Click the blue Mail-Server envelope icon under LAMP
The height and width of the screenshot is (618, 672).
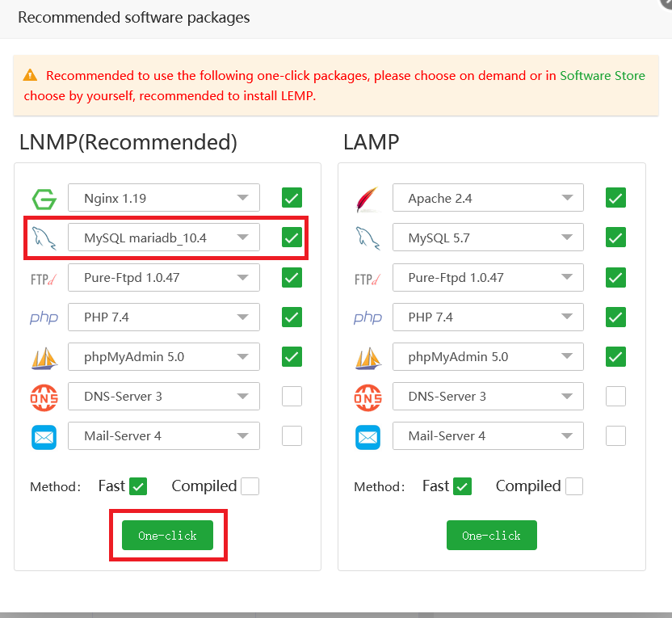367,437
